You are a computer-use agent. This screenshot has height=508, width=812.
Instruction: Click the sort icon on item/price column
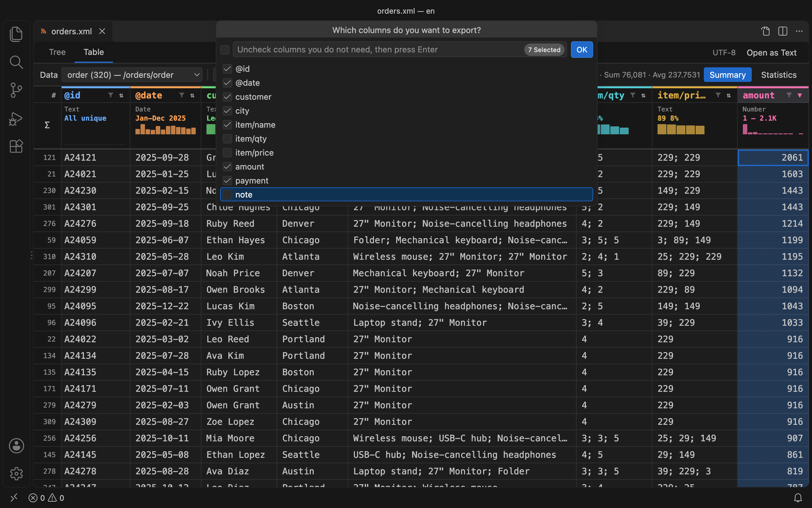(729, 96)
